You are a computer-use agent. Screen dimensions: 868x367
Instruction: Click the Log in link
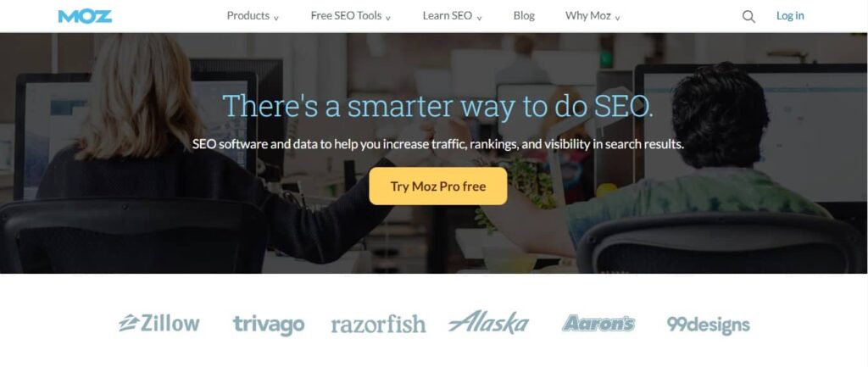(790, 15)
